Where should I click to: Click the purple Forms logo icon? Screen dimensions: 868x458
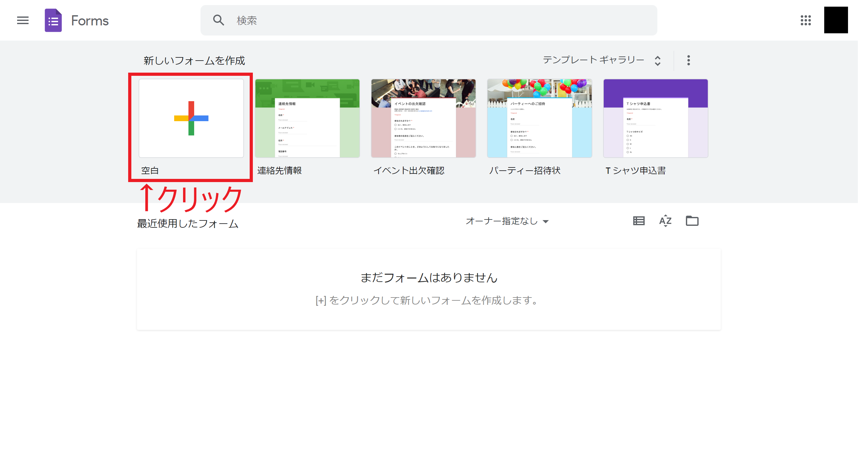pos(53,20)
